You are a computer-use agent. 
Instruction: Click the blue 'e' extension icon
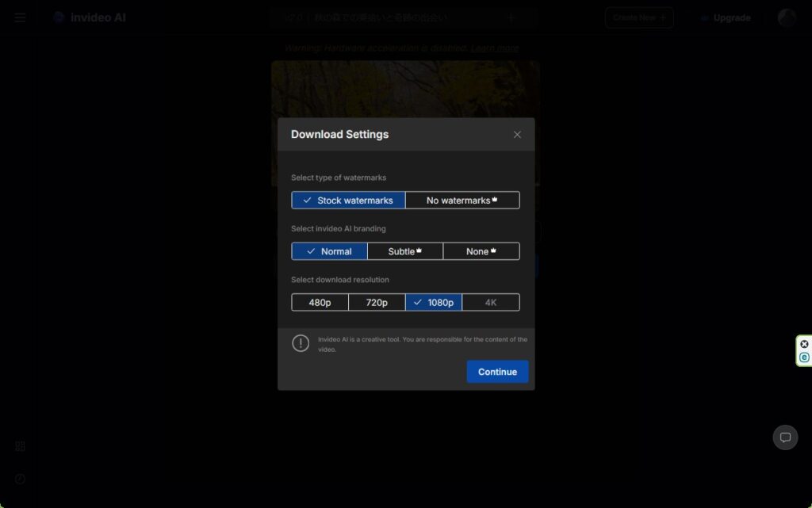click(x=804, y=357)
